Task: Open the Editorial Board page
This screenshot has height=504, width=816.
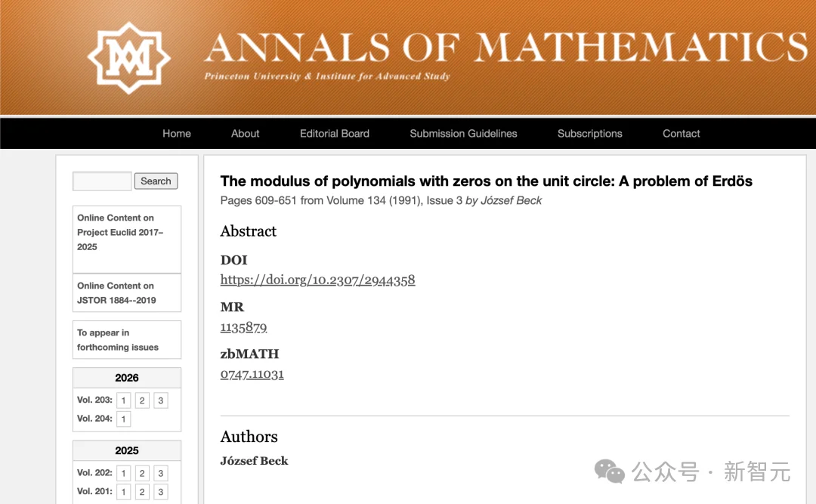Action: pyautogui.click(x=335, y=133)
